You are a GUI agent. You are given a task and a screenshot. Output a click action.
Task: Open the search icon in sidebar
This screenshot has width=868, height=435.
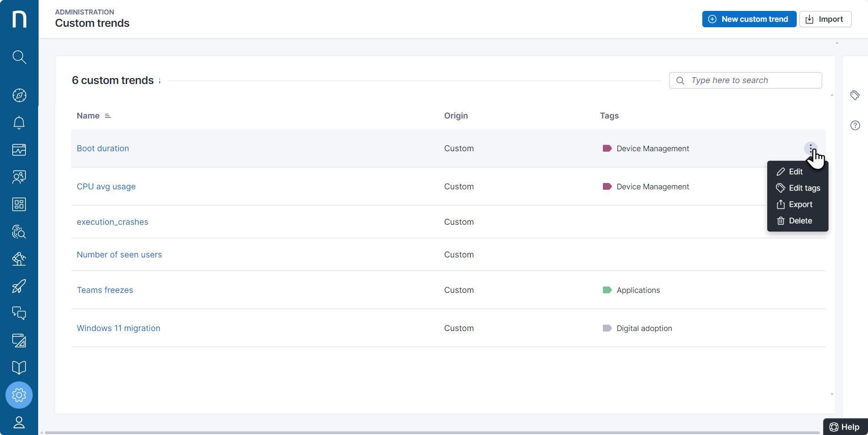click(19, 57)
